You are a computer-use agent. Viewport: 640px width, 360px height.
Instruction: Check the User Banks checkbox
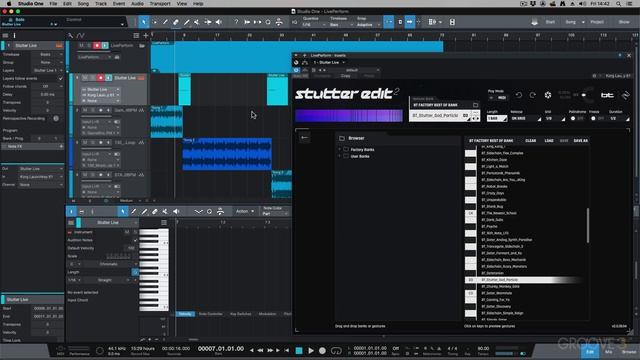point(346,156)
